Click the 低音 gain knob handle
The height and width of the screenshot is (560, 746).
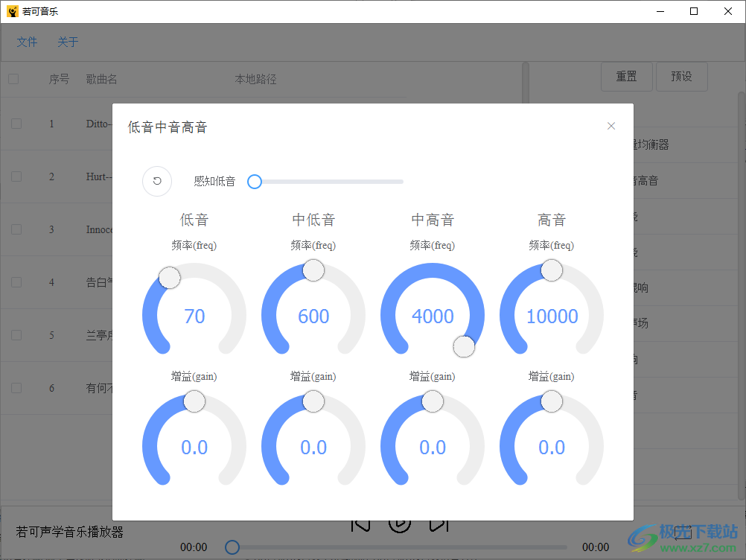194,401
